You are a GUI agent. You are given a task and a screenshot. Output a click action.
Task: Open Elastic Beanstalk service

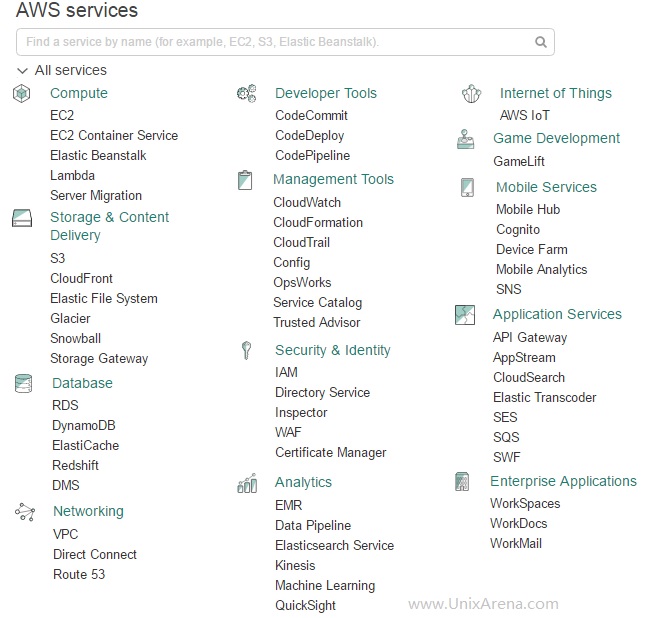pyautogui.click(x=98, y=156)
